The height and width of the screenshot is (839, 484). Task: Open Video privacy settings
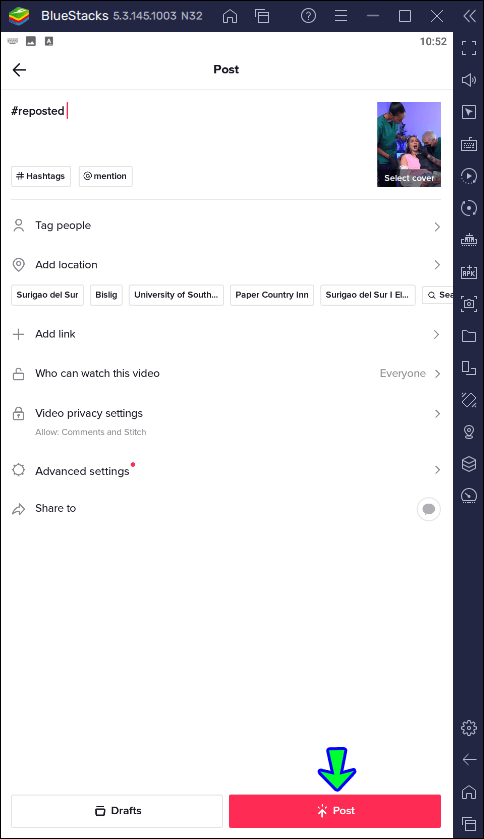226,421
